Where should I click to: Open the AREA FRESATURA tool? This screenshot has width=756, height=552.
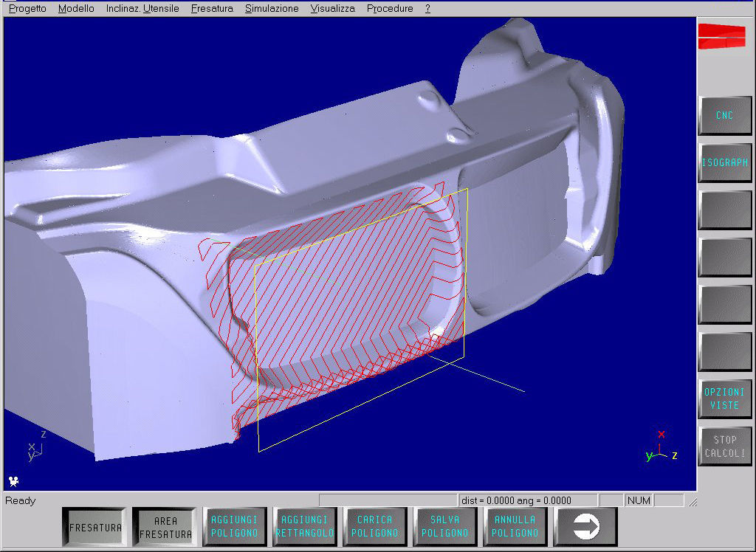tap(164, 527)
